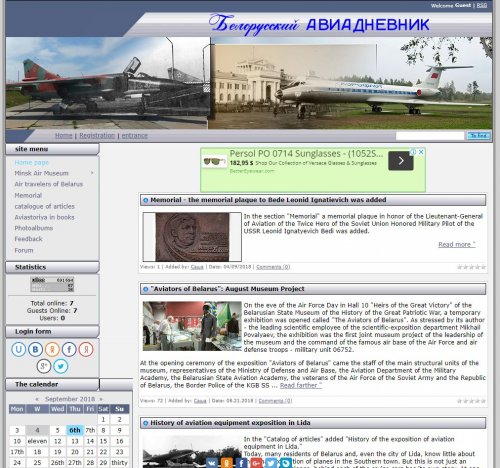
Task: Share page via Facebook bottom bar icon
Action: tap(242, 463)
